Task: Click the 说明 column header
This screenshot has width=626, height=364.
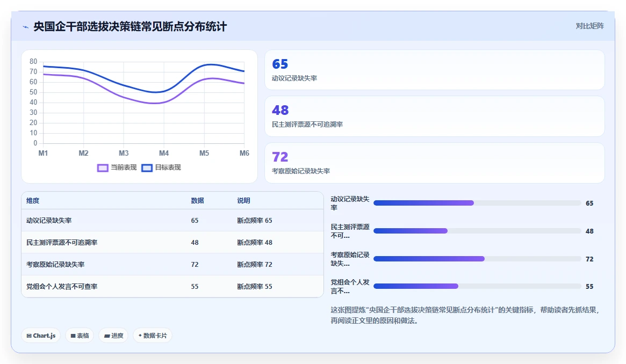Action: click(x=243, y=201)
